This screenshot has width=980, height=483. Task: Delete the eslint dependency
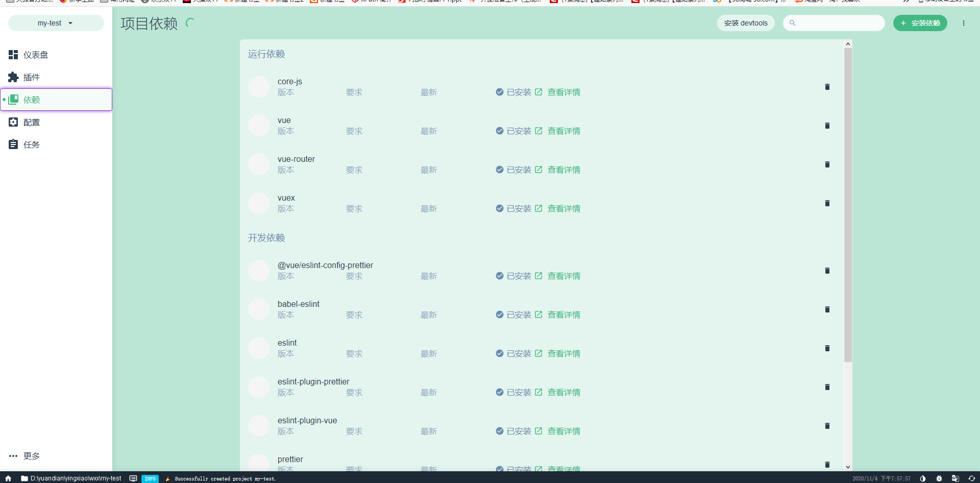click(x=827, y=348)
